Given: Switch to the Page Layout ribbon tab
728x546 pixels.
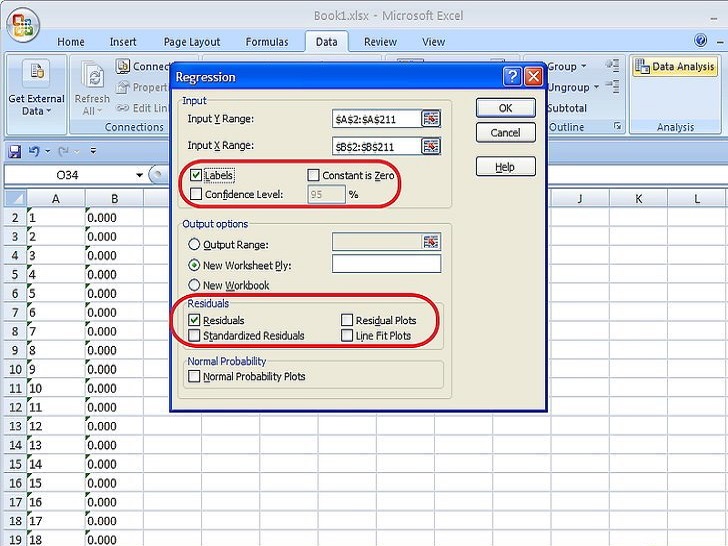Looking at the screenshot, I should coord(192,42).
